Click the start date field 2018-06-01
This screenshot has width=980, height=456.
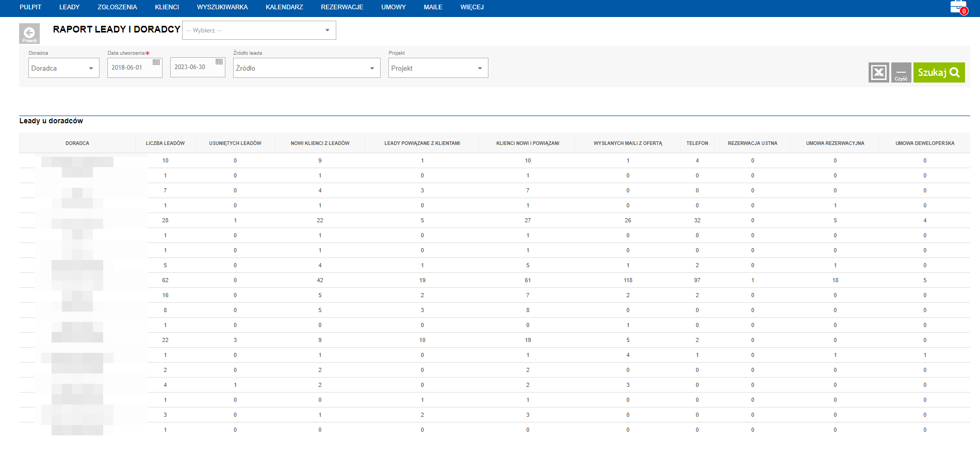click(x=135, y=68)
